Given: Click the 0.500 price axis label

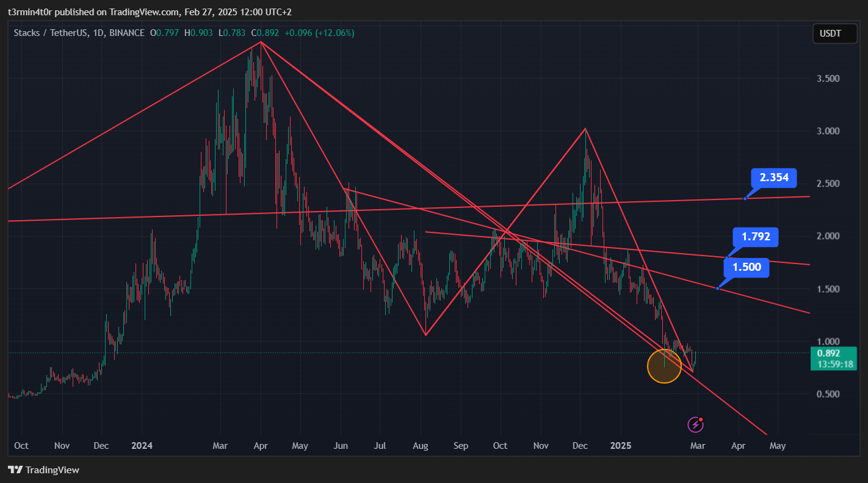Looking at the screenshot, I should click(828, 394).
